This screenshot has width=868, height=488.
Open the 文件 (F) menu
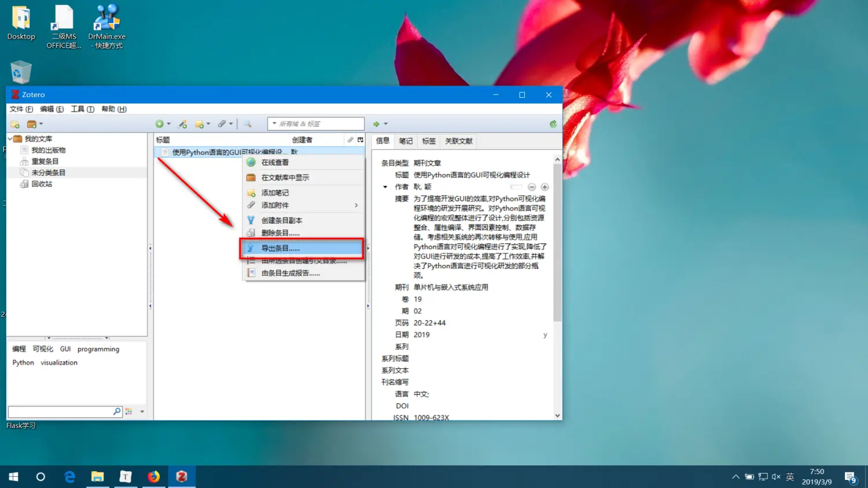[21, 109]
